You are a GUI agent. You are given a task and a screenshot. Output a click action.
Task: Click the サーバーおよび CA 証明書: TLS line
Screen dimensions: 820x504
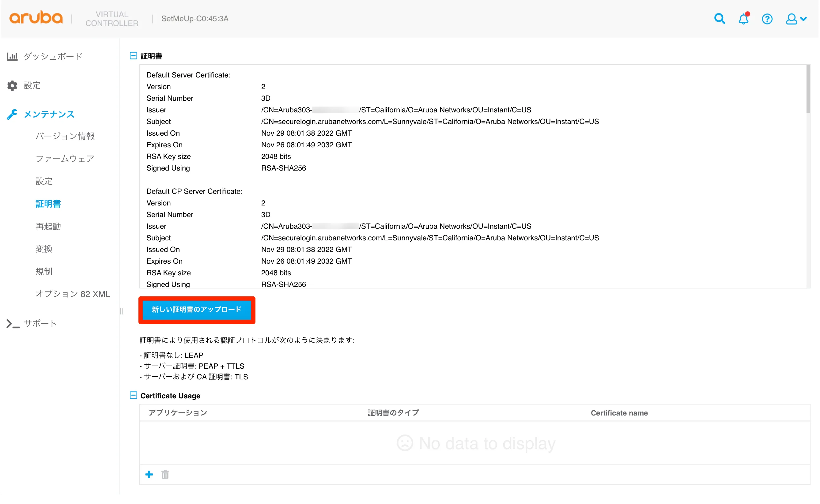[194, 377]
